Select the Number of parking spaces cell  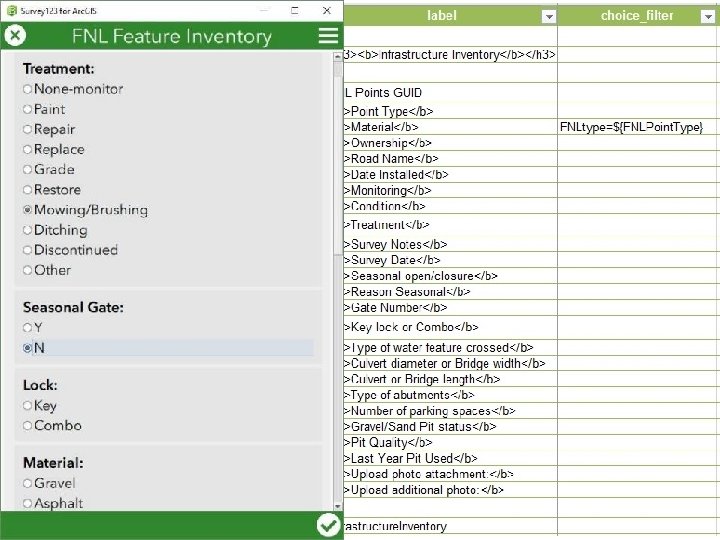coord(450,411)
